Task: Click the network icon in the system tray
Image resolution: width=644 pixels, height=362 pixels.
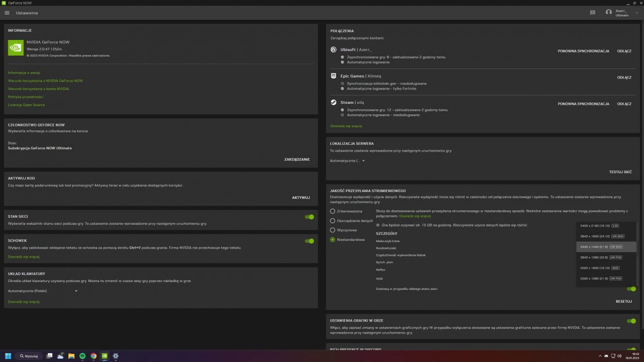Action: [x=613, y=356]
